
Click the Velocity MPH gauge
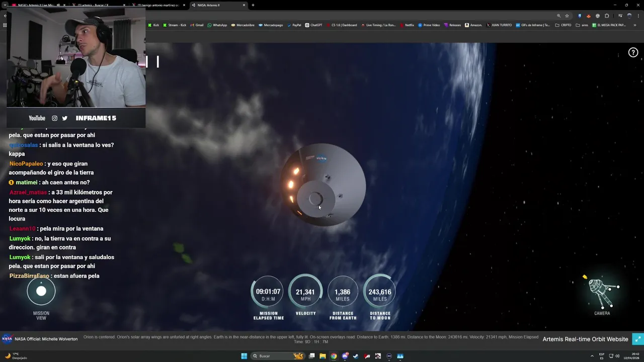305,291
